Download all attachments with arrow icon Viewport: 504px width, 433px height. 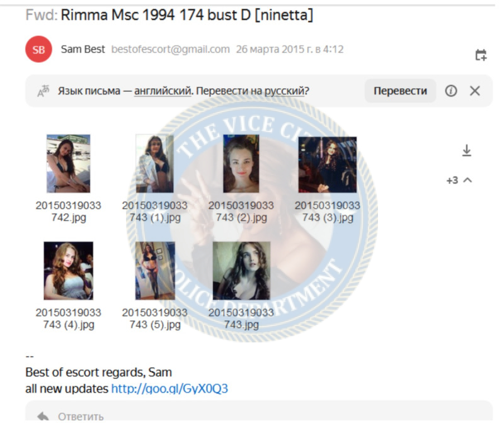(466, 150)
